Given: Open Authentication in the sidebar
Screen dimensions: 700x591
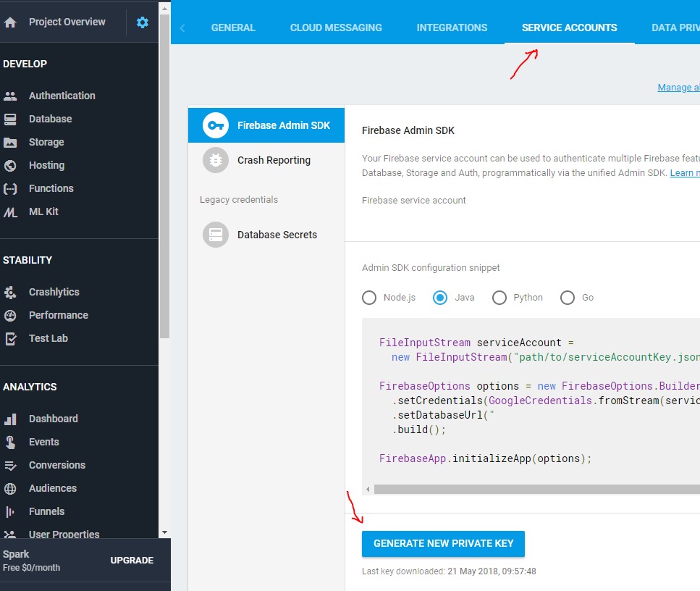Looking at the screenshot, I should [x=62, y=96].
